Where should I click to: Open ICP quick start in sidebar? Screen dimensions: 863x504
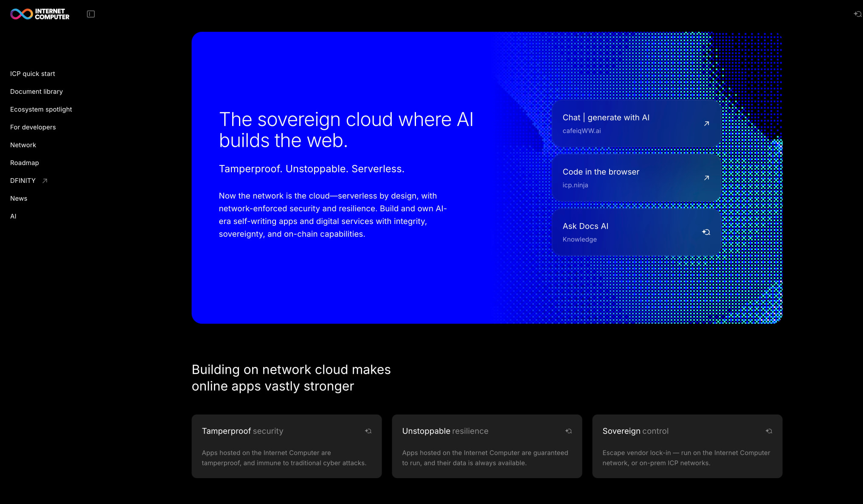point(33,74)
